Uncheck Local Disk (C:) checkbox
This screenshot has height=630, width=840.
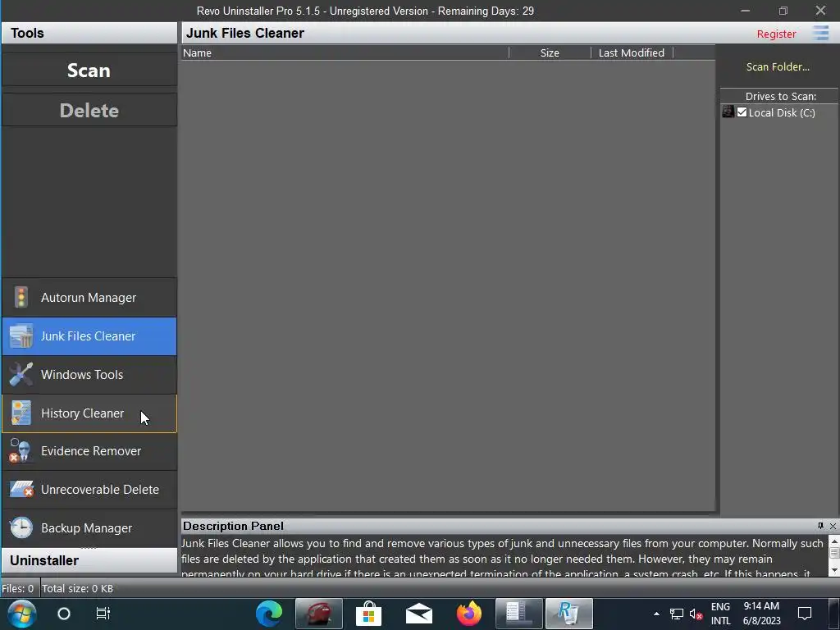[742, 112]
